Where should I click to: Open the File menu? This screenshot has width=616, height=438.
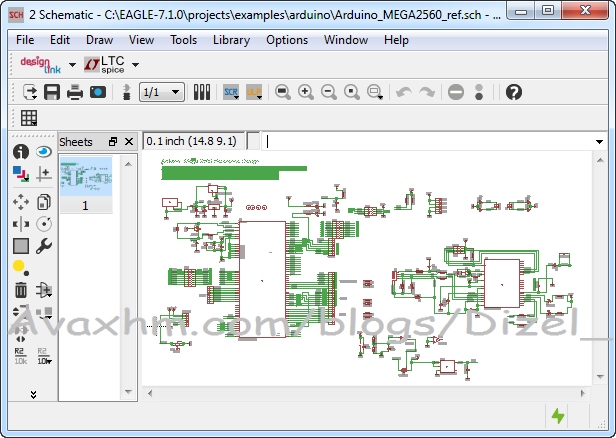click(x=25, y=40)
